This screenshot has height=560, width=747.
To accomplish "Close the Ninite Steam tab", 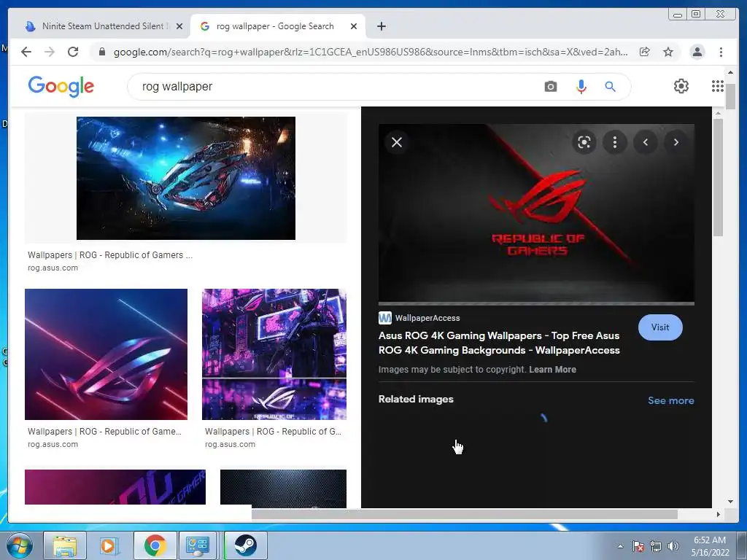I will click(x=179, y=26).
